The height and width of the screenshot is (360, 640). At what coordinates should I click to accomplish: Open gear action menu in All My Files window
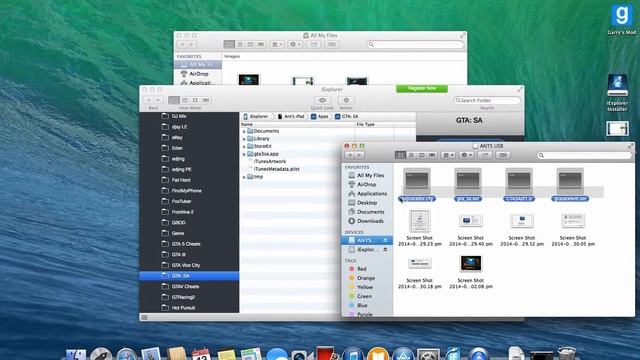pyautogui.click(x=295, y=44)
